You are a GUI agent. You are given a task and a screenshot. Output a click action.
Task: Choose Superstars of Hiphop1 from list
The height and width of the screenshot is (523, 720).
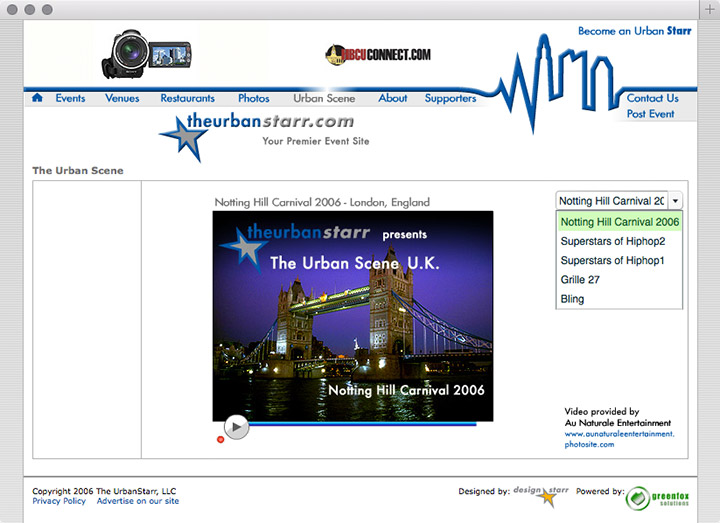coord(619,260)
